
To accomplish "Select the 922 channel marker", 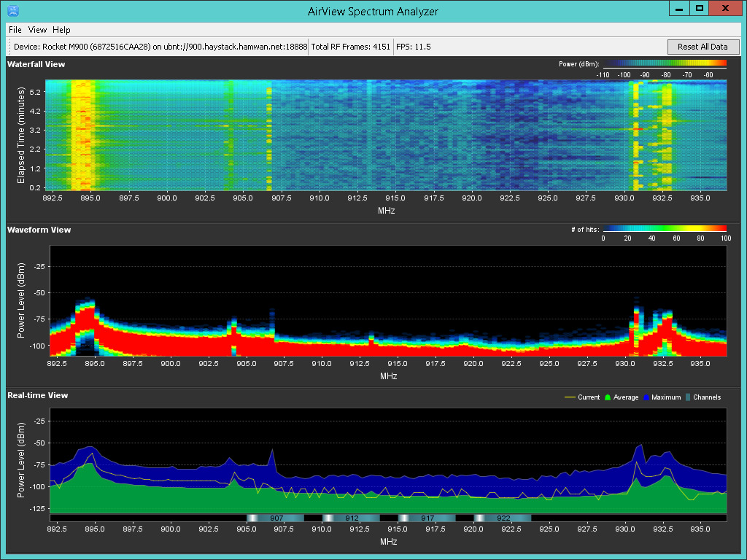I will click(503, 518).
